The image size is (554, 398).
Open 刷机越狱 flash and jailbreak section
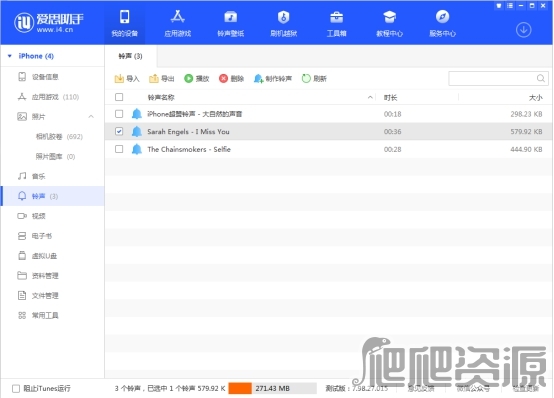[283, 24]
